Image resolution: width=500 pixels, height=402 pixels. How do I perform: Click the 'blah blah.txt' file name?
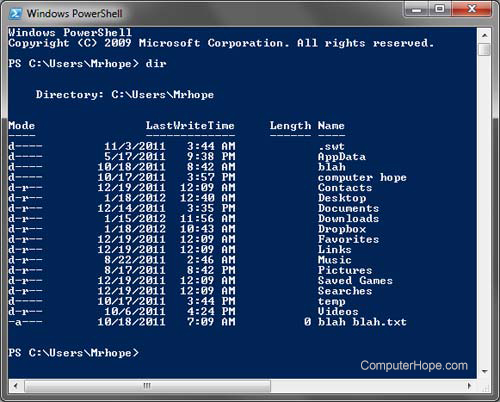click(x=362, y=322)
